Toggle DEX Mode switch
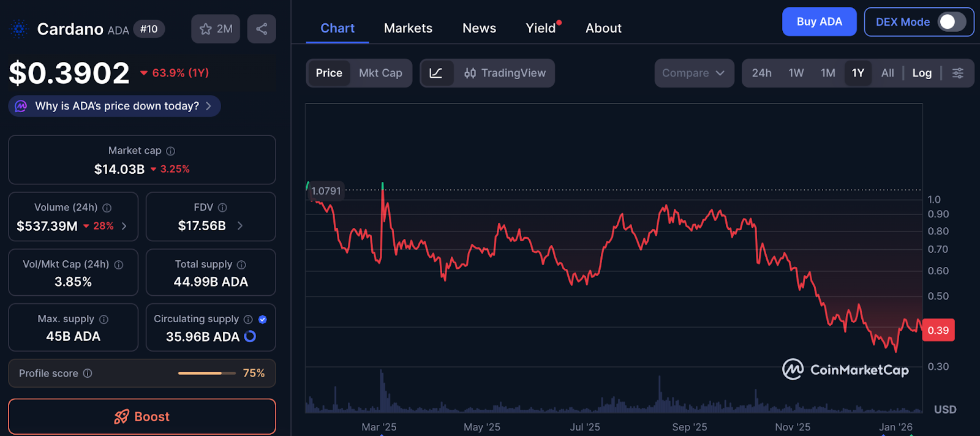The width and height of the screenshot is (980, 436). tap(952, 22)
